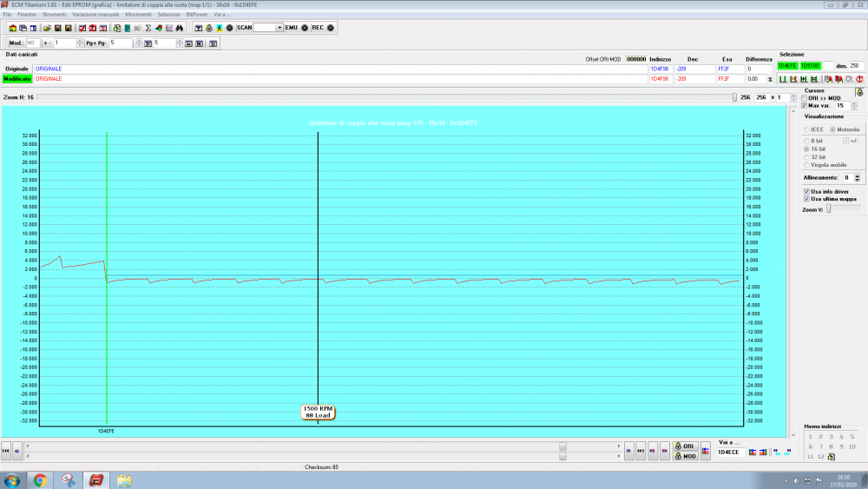The width and height of the screenshot is (868, 489).
Task: Open the BitPower menu
Action: tap(197, 15)
